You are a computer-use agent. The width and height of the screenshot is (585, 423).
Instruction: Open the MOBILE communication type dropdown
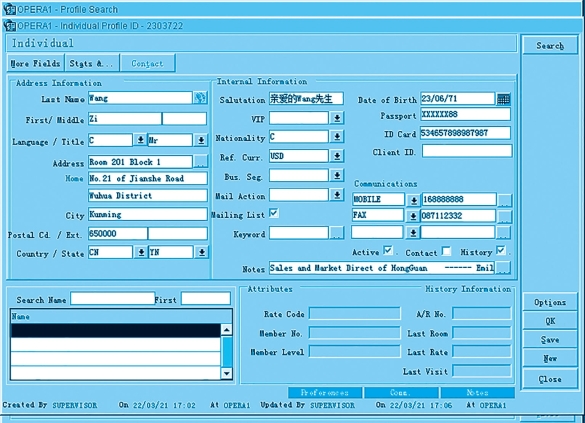click(x=413, y=200)
